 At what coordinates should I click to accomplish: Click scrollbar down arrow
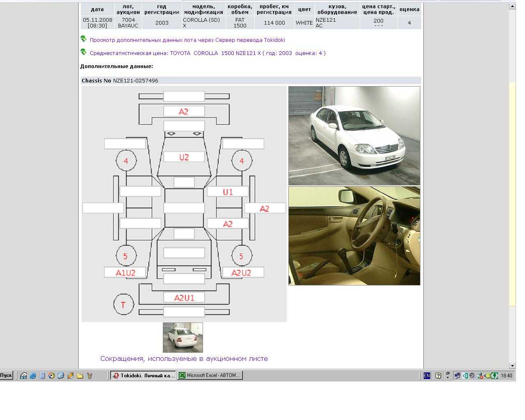512,365
